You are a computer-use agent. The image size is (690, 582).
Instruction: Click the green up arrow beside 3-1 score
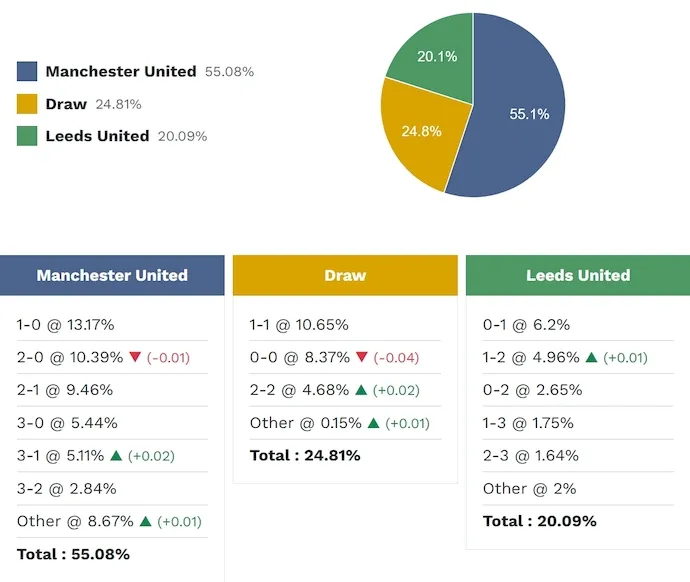point(116,456)
